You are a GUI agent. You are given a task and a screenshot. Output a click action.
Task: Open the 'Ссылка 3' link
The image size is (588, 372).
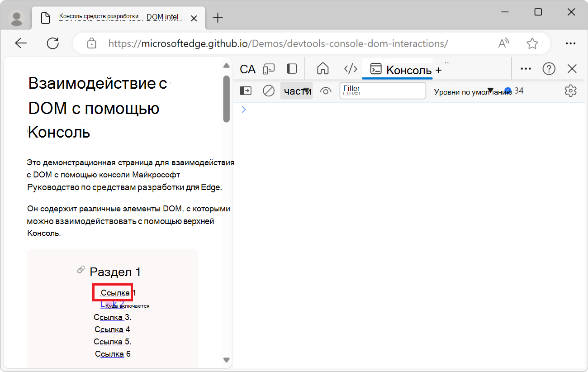pyautogui.click(x=109, y=317)
